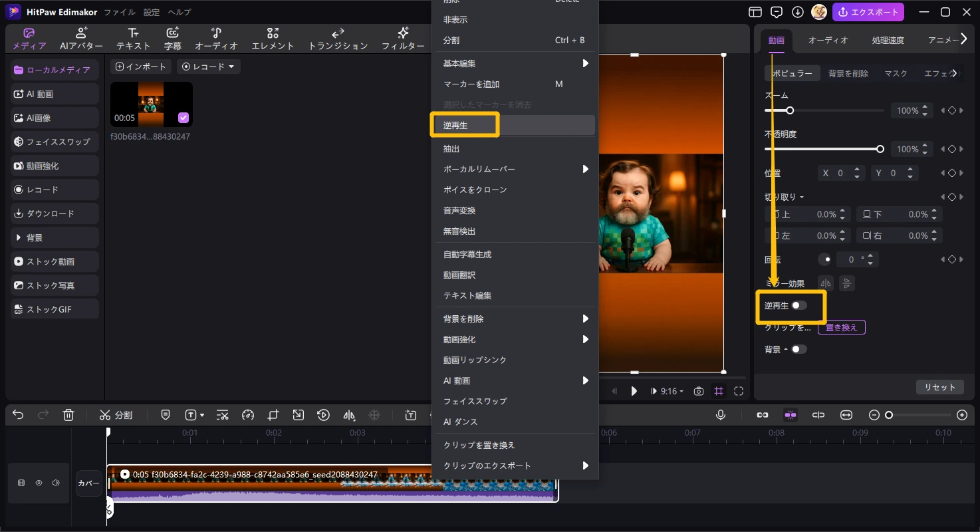Expand the 切り取り section arrow
Image resolution: width=980 pixels, height=532 pixels.
(802, 198)
